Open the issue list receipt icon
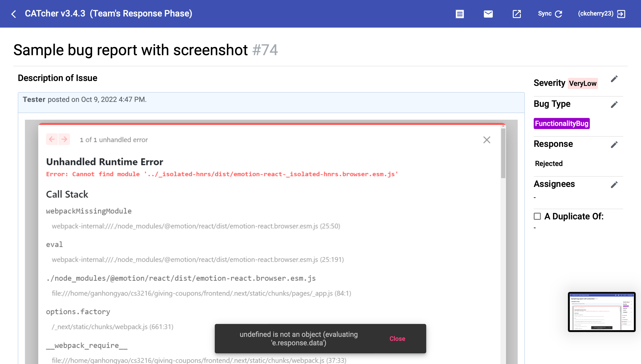Viewport: 641px width, 364px height. 460,14
